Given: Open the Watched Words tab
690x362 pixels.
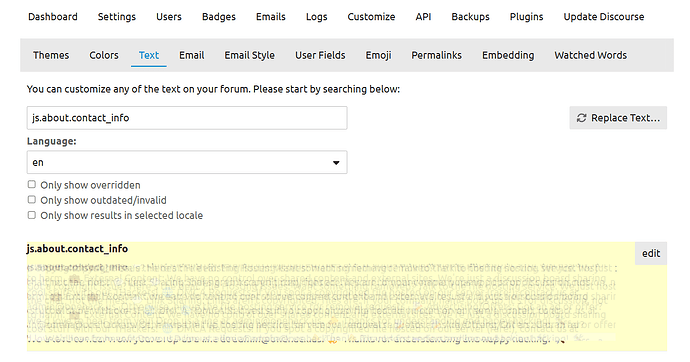Looking at the screenshot, I should (591, 55).
